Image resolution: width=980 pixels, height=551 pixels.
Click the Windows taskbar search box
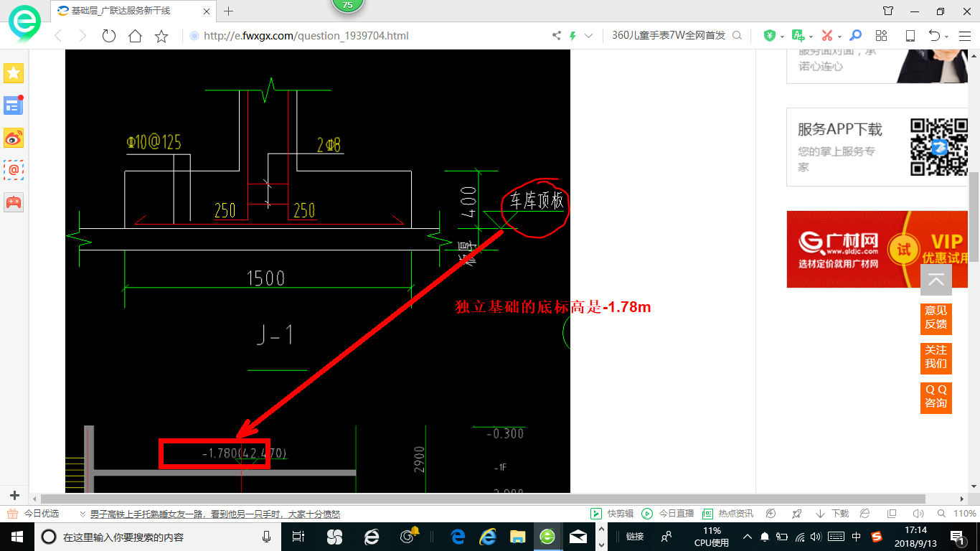tap(158, 536)
